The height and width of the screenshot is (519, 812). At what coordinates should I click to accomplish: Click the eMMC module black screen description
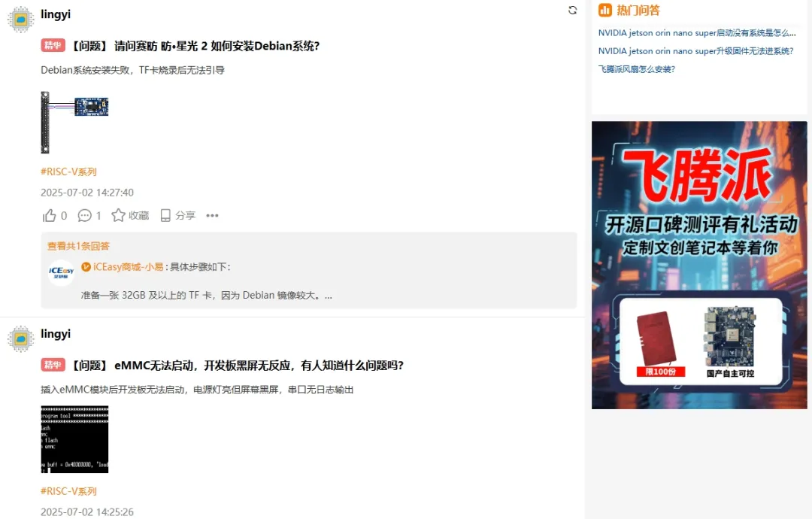[197, 390]
